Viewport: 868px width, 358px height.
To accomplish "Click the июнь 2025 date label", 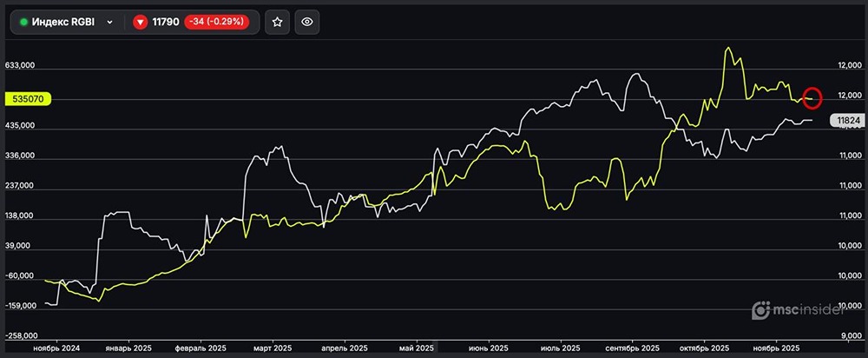I will (x=490, y=348).
